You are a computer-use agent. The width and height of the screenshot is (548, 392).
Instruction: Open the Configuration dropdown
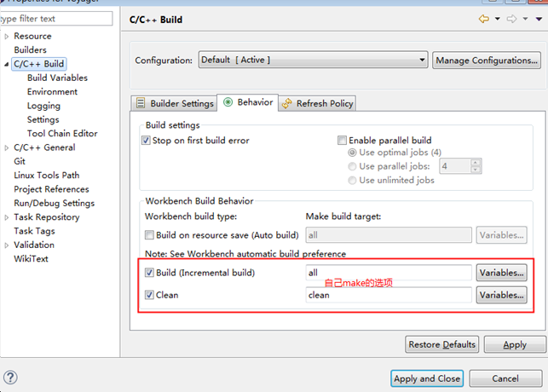313,60
